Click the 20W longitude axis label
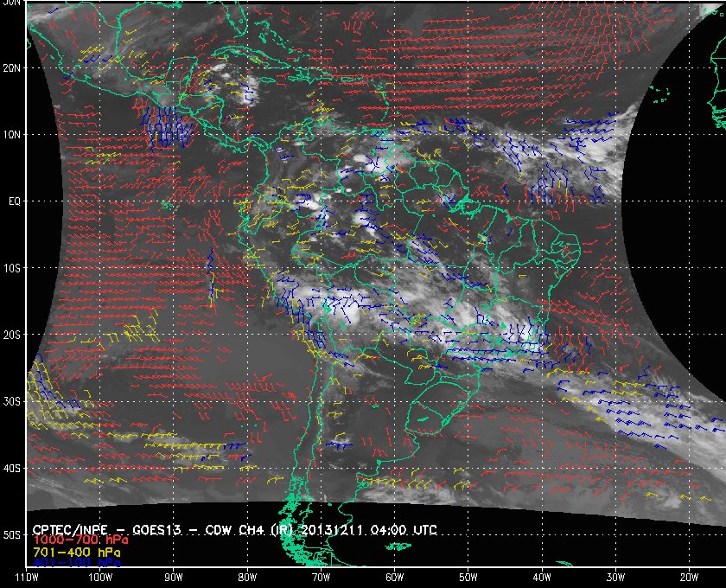This screenshot has height=588, width=726. pos(689,578)
